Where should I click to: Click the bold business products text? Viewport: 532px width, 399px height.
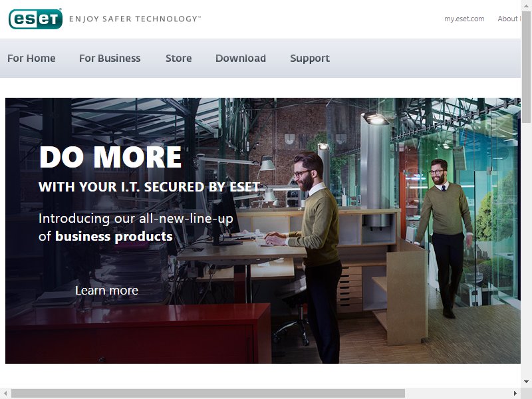click(114, 237)
